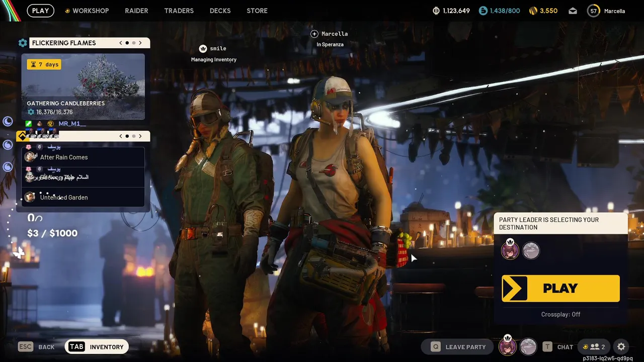Click the top crescent moon sidebar icon
Image resolution: width=644 pixels, height=362 pixels.
pyautogui.click(x=8, y=121)
